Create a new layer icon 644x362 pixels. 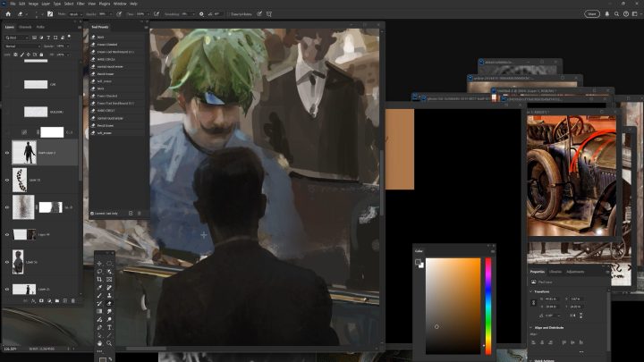(x=65, y=301)
